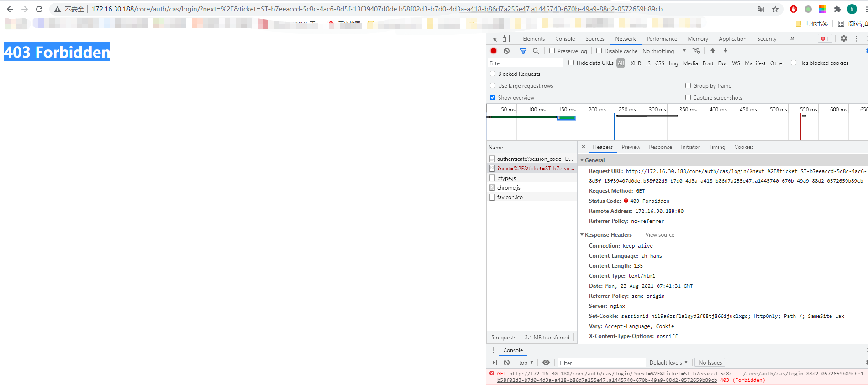Stop recording network log with red button
Image resolution: width=868 pixels, height=386 pixels.
[494, 51]
